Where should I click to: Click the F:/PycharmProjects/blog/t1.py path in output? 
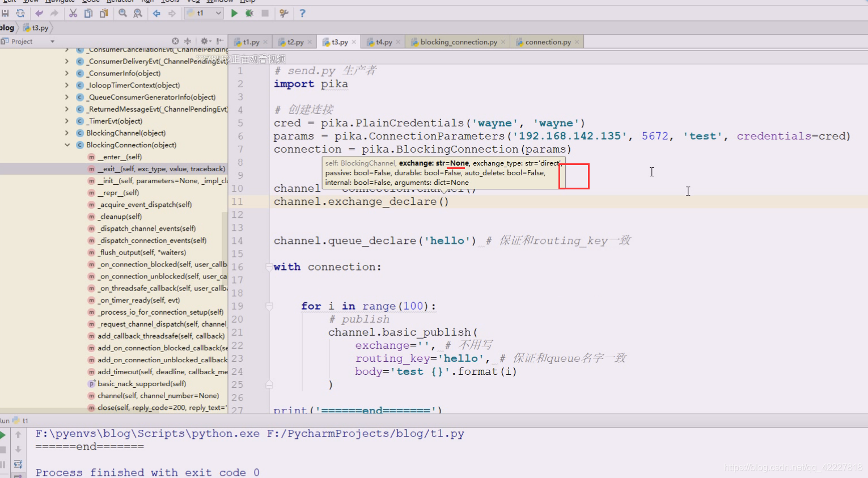coord(366,434)
